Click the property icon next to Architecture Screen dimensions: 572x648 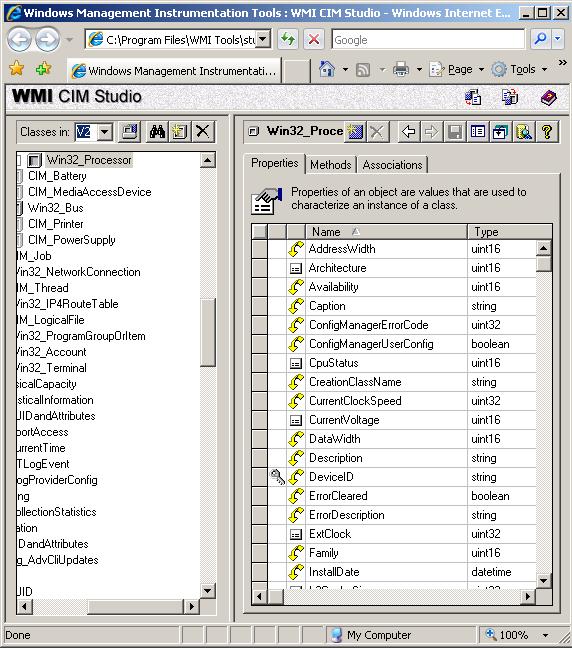pyautogui.click(x=296, y=269)
